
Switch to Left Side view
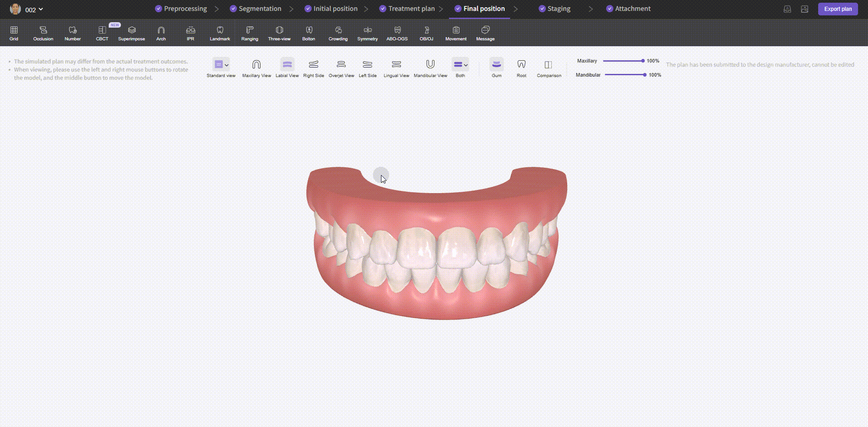367,68
